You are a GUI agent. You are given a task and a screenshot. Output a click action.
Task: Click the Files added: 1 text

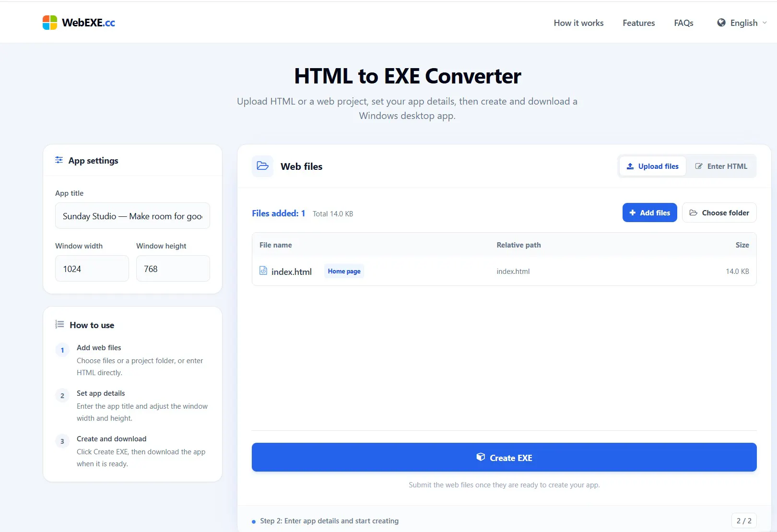278,213
